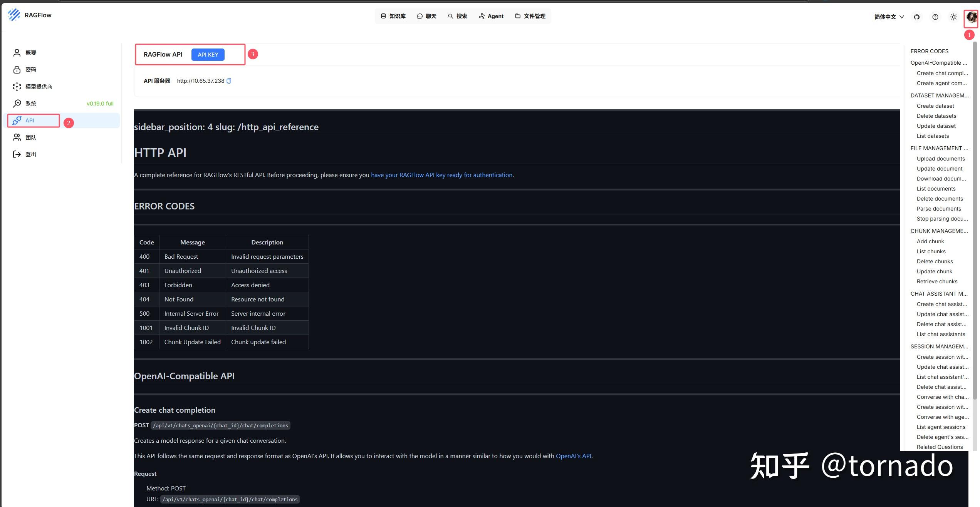Toggle the light/dark theme sun icon
Viewport: 980px width, 507px height.
pos(954,17)
